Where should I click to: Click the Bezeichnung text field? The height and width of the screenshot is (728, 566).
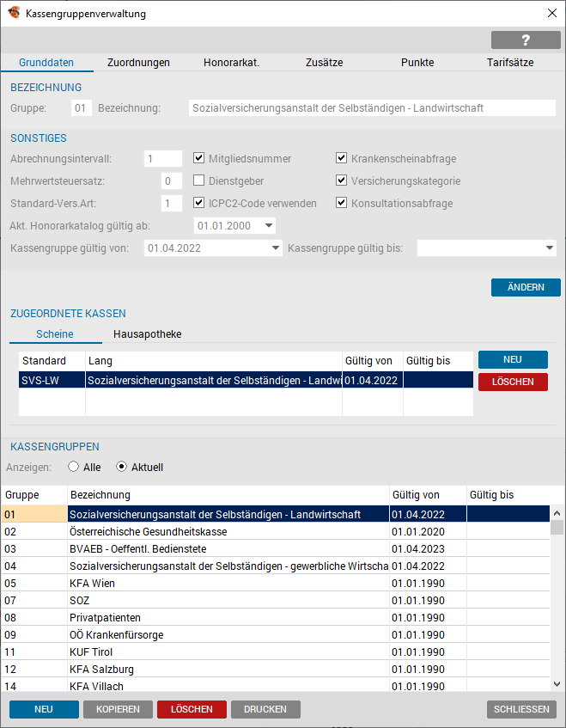tap(372, 108)
